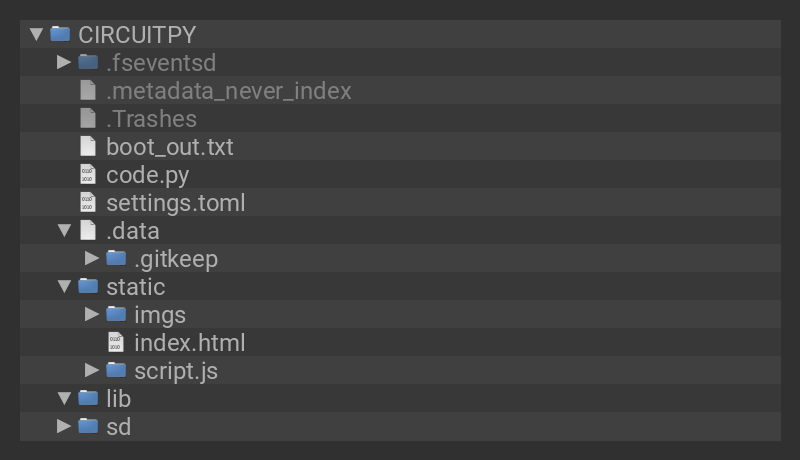Click the .Trashes file icon
800x460 pixels.
pyautogui.click(x=88, y=119)
